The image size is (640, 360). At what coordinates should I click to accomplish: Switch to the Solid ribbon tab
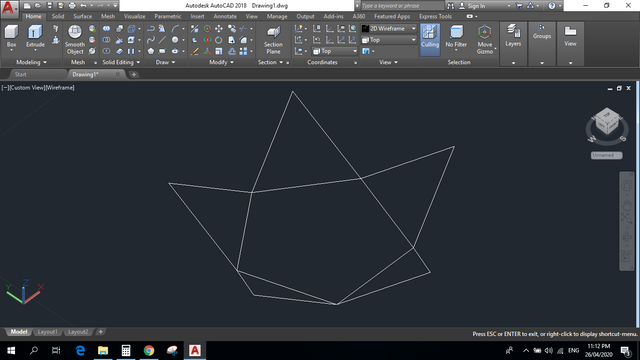tap(58, 16)
